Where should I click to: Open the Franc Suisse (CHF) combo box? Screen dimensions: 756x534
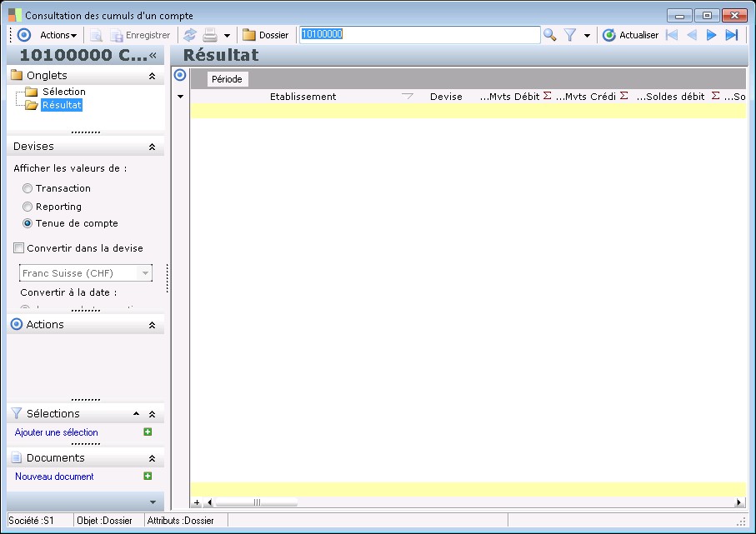(x=86, y=272)
